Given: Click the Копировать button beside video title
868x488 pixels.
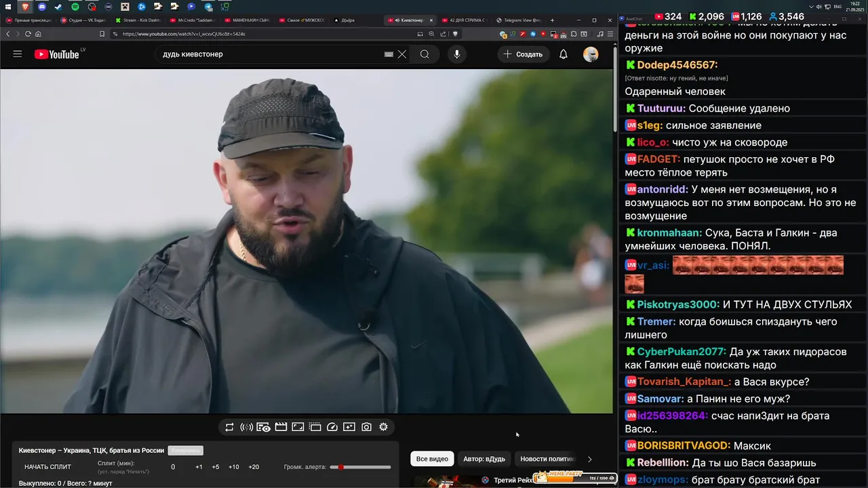Looking at the screenshot, I should pos(185,451).
